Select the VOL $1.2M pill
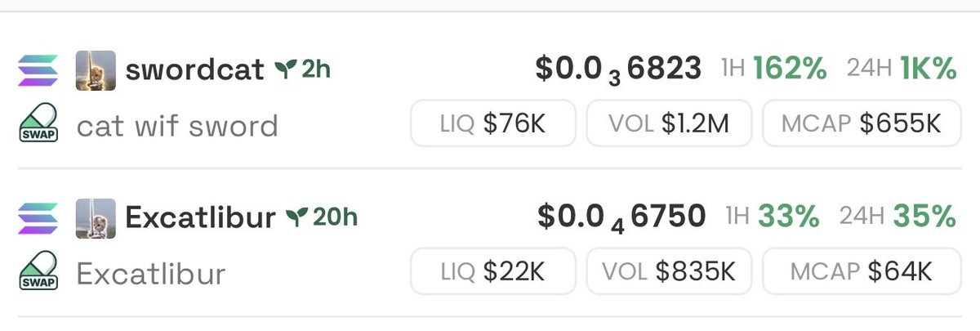 669,123
